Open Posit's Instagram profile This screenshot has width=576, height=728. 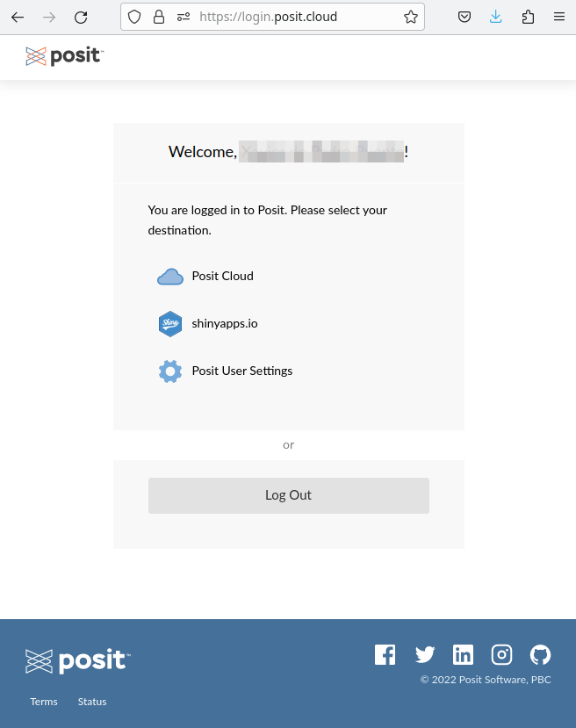click(x=501, y=654)
